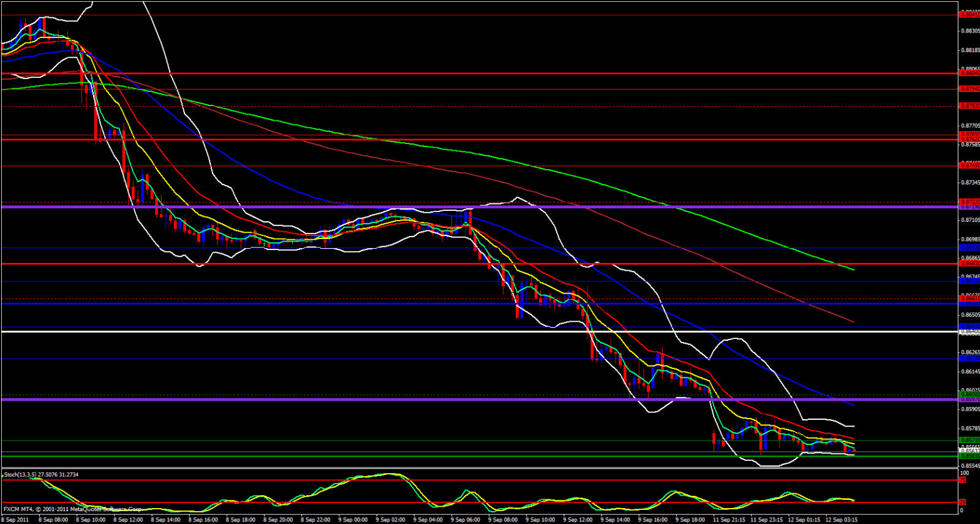Click the purple 0.85970 price level tag

tap(969, 400)
